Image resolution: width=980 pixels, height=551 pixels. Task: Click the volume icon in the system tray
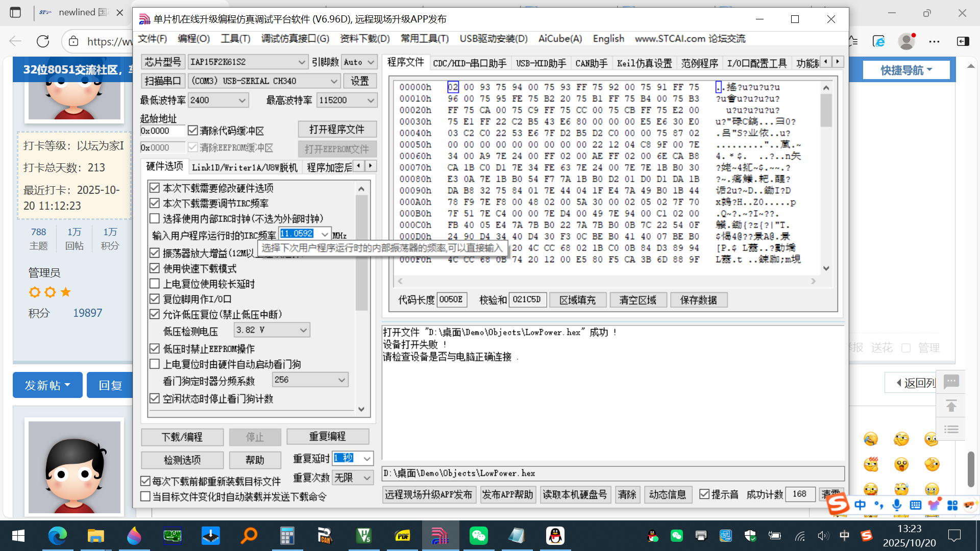pos(823,536)
